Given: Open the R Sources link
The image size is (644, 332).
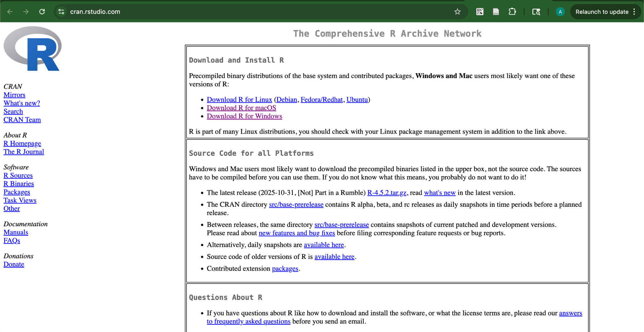Looking at the screenshot, I should [x=18, y=175].
